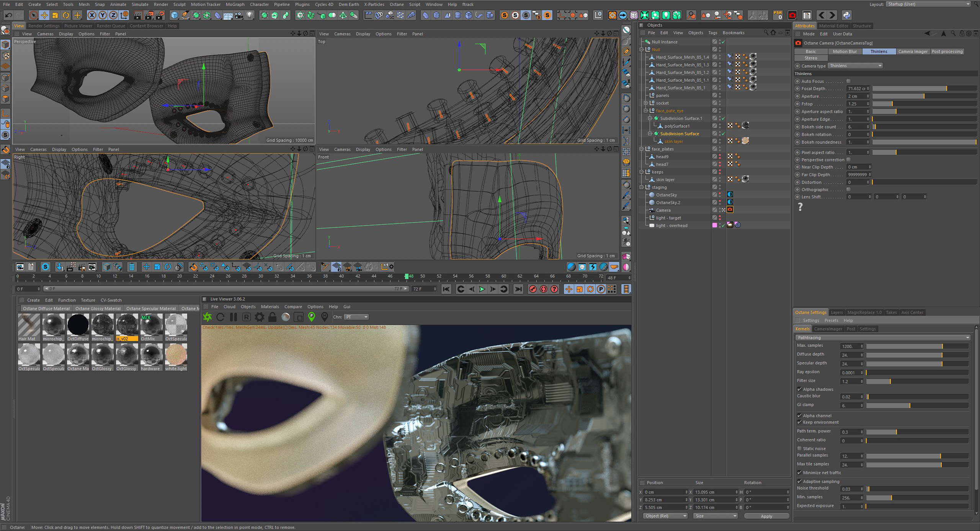Collapse the face_plates group
The height and width of the screenshot is (531, 980).
[x=642, y=149]
